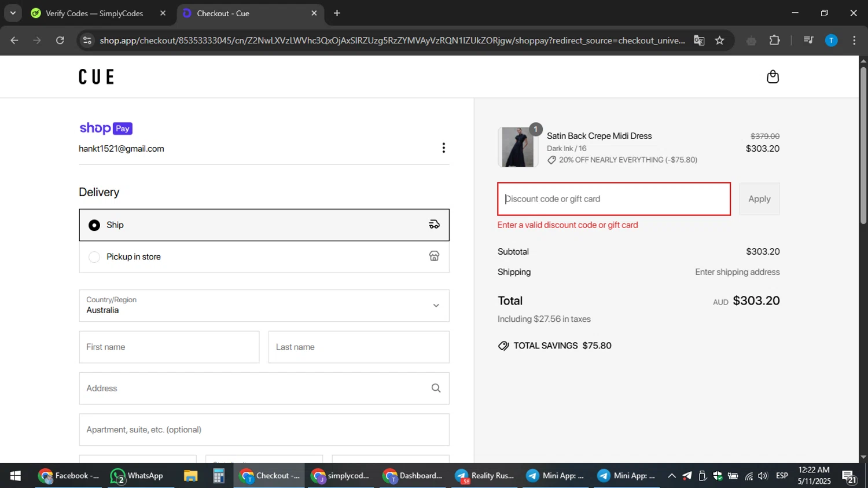Open the shopping bag cart icon
868x488 pixels.
tap(773, 76)
